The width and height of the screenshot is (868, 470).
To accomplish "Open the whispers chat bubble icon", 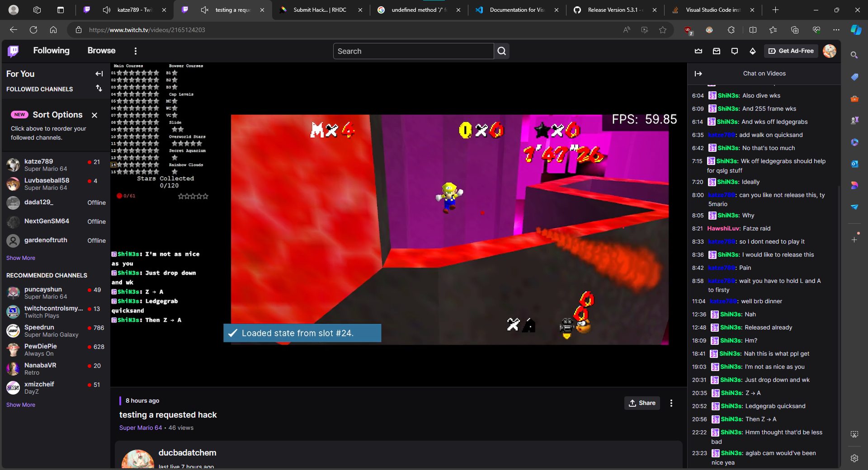I will tap(734, 51).
